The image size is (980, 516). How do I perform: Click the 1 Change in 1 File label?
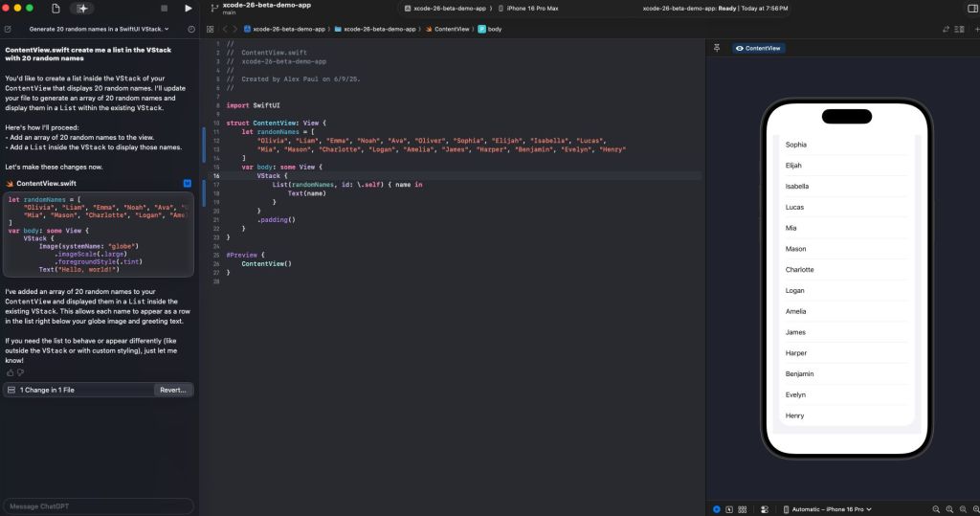pyautogui.click(x=46, y=390)
